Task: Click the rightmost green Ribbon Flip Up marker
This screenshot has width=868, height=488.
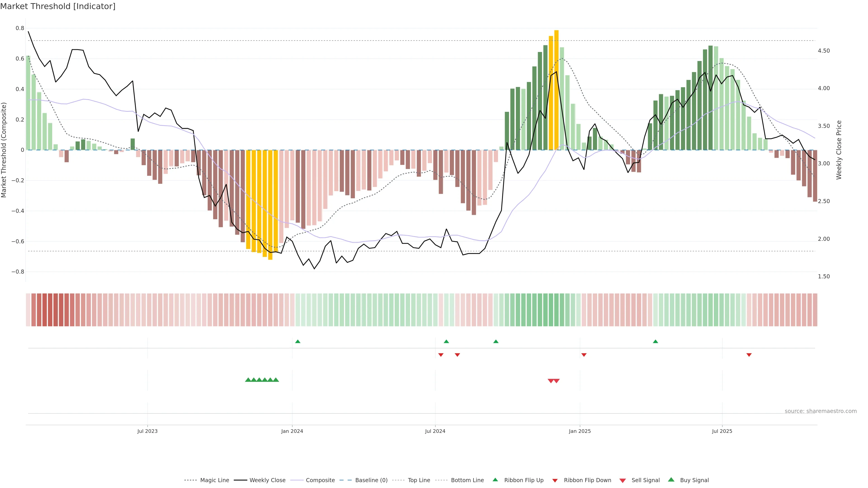Action: [x=655, y=342]
